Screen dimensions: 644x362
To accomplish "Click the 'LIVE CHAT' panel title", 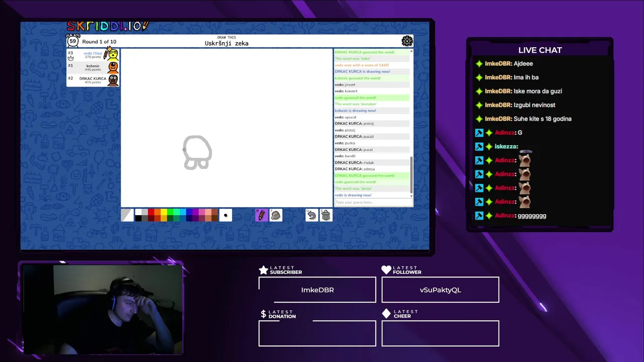I will point(540,50).
